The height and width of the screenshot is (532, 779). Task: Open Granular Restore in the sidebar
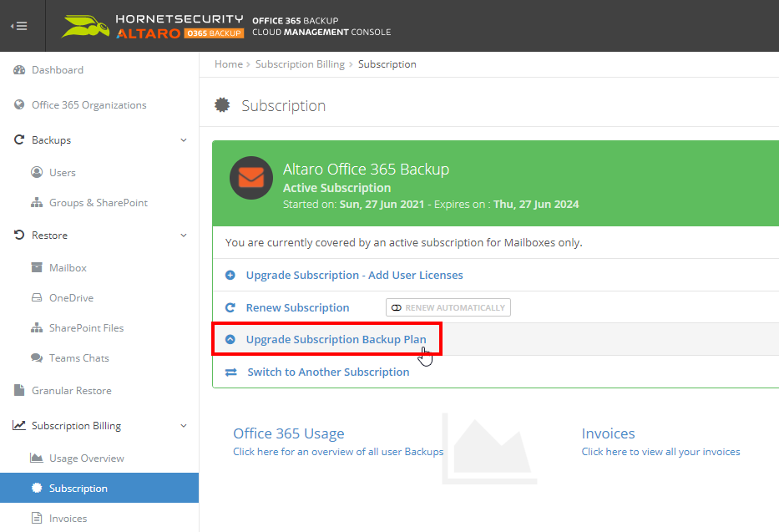coord(71,391)
